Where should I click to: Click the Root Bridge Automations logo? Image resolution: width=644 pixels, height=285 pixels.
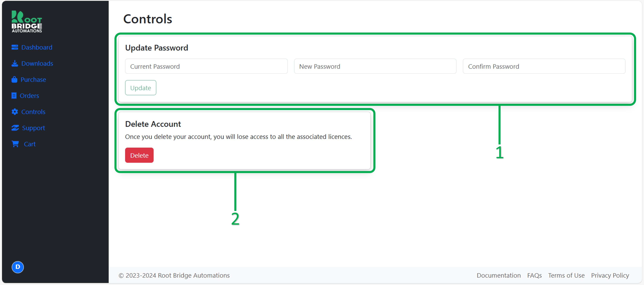[27, 22]
